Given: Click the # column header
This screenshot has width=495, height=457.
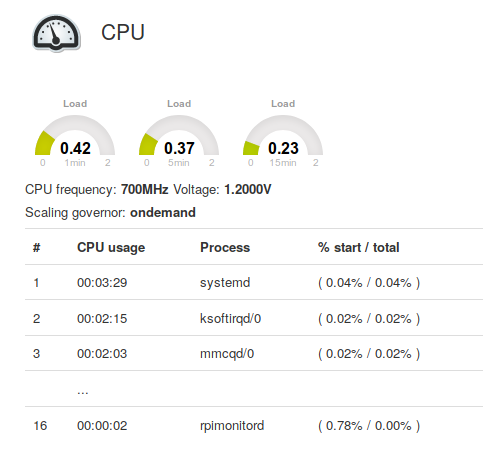Looking at the screenshot, I should pos(36,248).
